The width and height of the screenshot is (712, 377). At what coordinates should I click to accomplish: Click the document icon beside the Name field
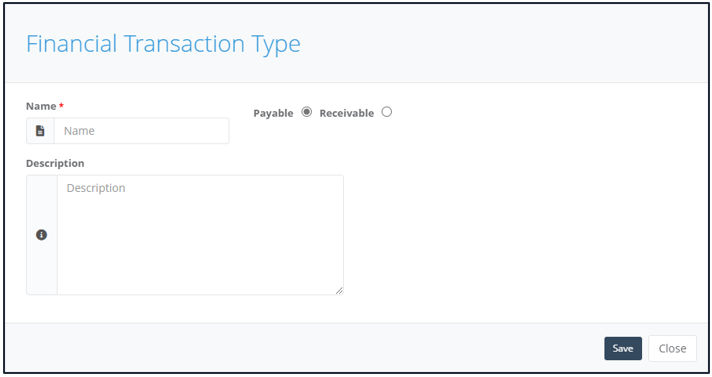click(40, 131)
